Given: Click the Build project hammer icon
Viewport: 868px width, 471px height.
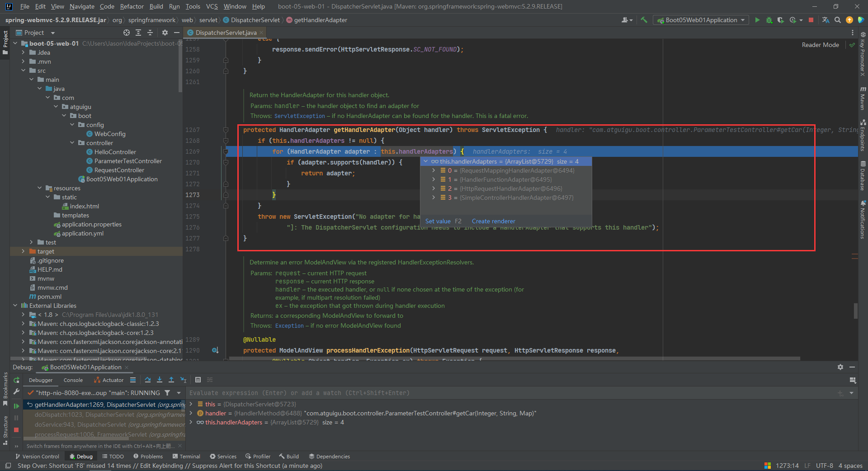Looking at the screenshot, I should point(644,20).
